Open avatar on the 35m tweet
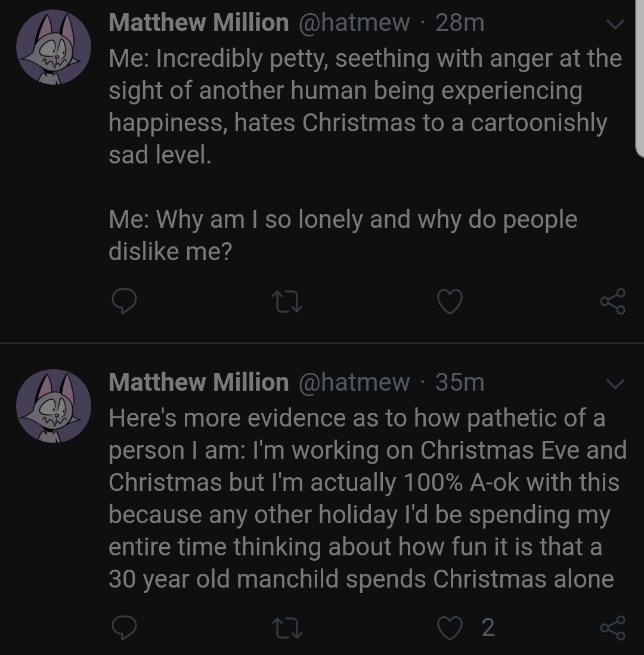644x655 pixels. [53, 406]
